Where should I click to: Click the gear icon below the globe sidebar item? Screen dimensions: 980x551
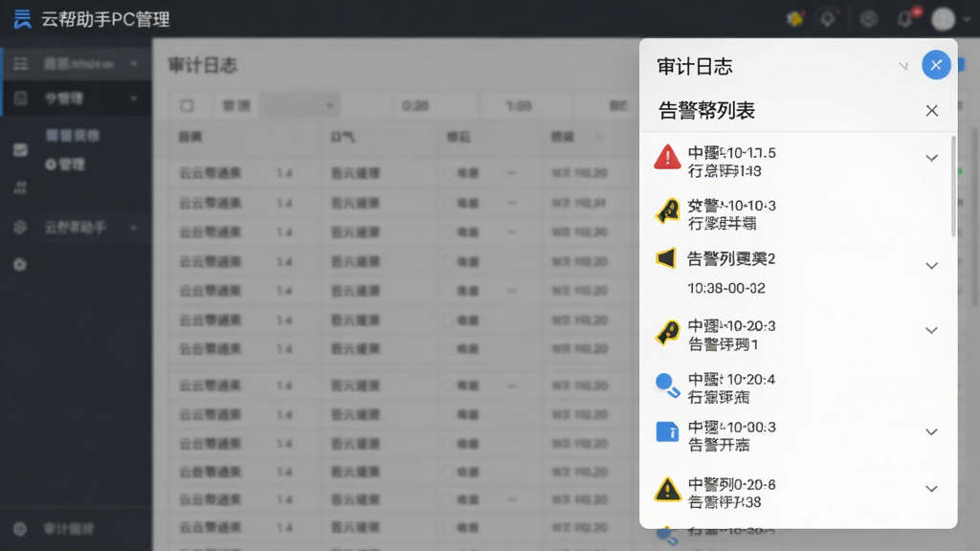(x=20, y=265)
